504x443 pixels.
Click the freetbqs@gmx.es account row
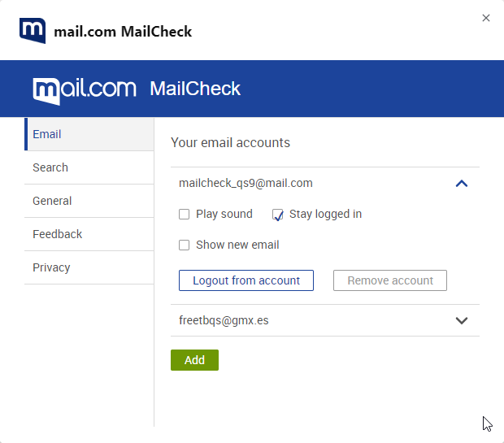coord(224,320)
